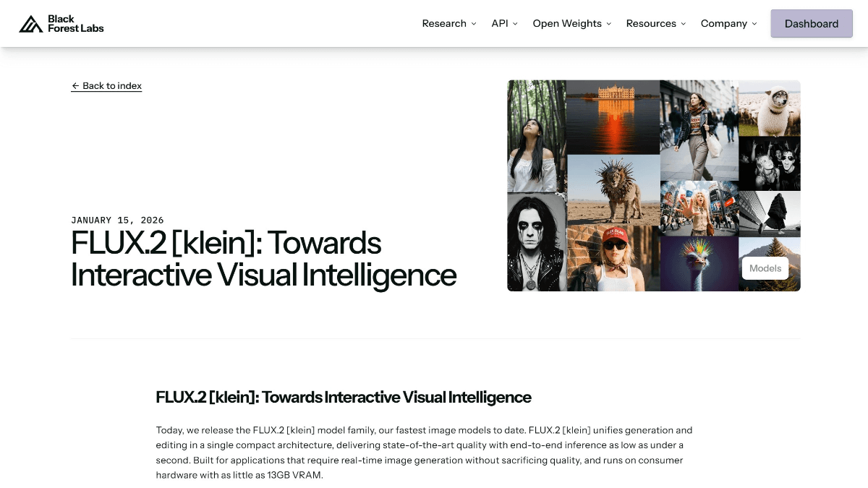Open the Open Weights dropdown chevron
This screenshot has width=868, height=488.
(608, 24)
